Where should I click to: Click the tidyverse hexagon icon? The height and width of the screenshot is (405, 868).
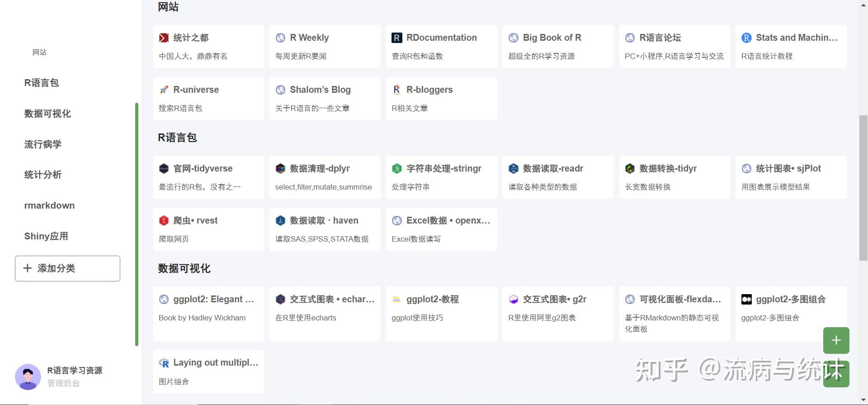(164, 169)
